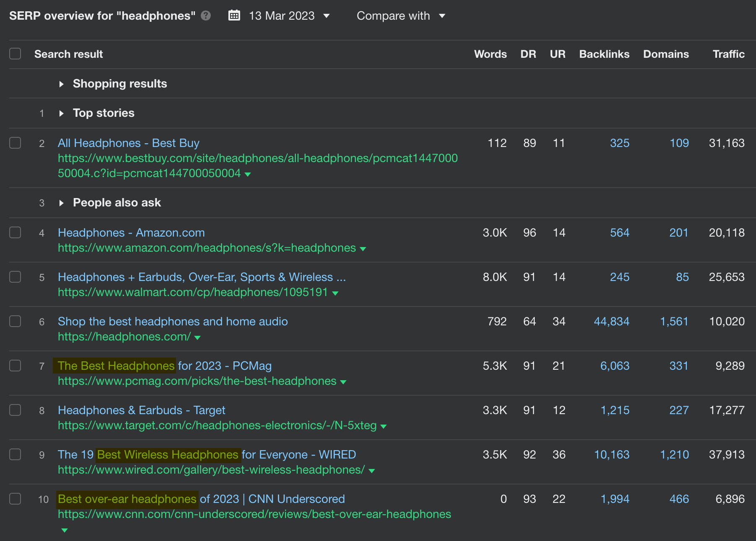756x541 pixels.
Task: Click the All Headphones - Best Buy title link
Action: [x=128, y=143]
